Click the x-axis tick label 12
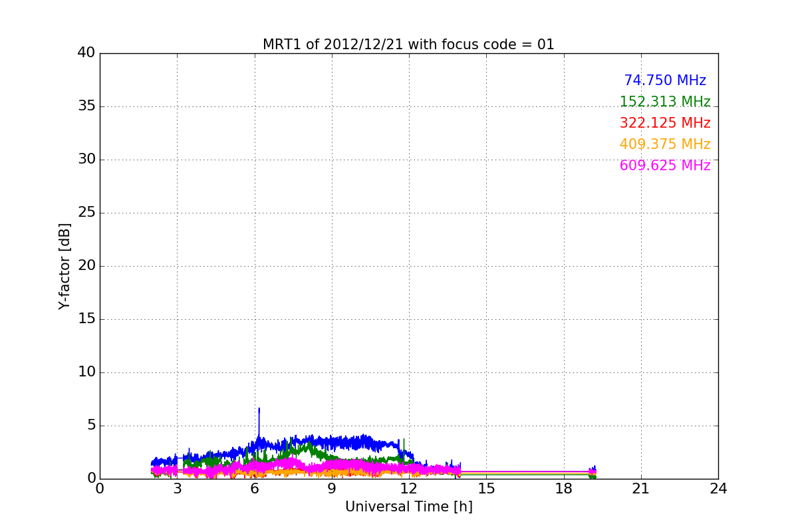The width and height of the screenshot is (798, 532). 409,489
